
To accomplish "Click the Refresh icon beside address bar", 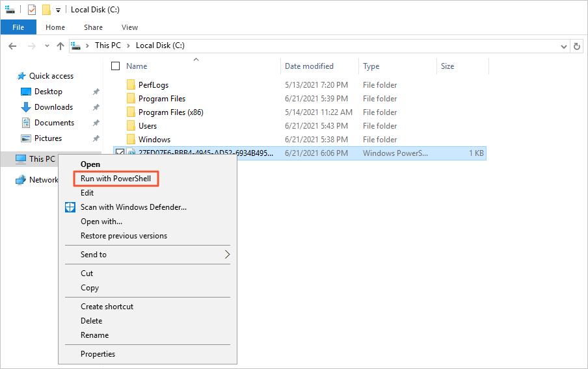I will 577,47.
